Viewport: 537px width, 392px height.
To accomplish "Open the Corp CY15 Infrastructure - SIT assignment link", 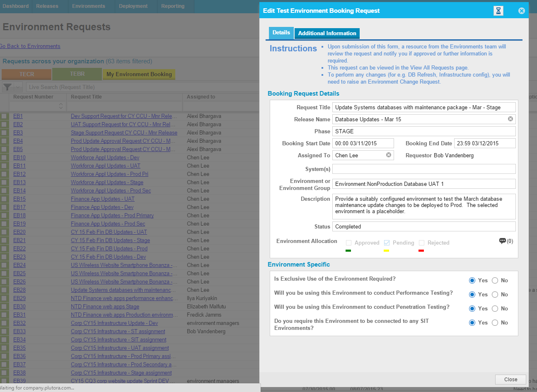I will [119, 340].
